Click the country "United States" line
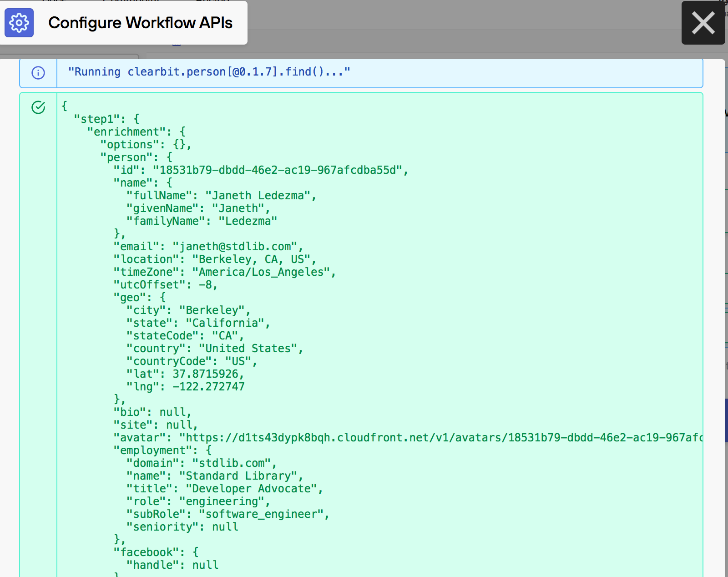The height and width of the screenshot is (577, 728). click(x=215, y=349)
